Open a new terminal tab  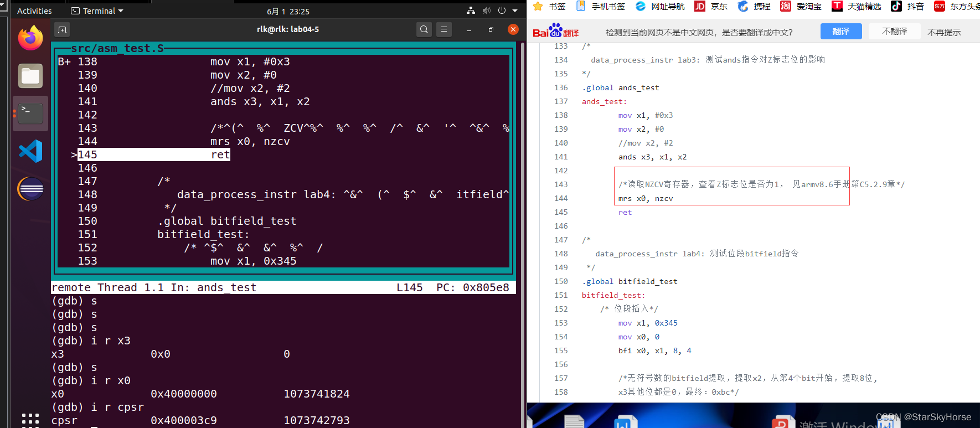(62, 29)
